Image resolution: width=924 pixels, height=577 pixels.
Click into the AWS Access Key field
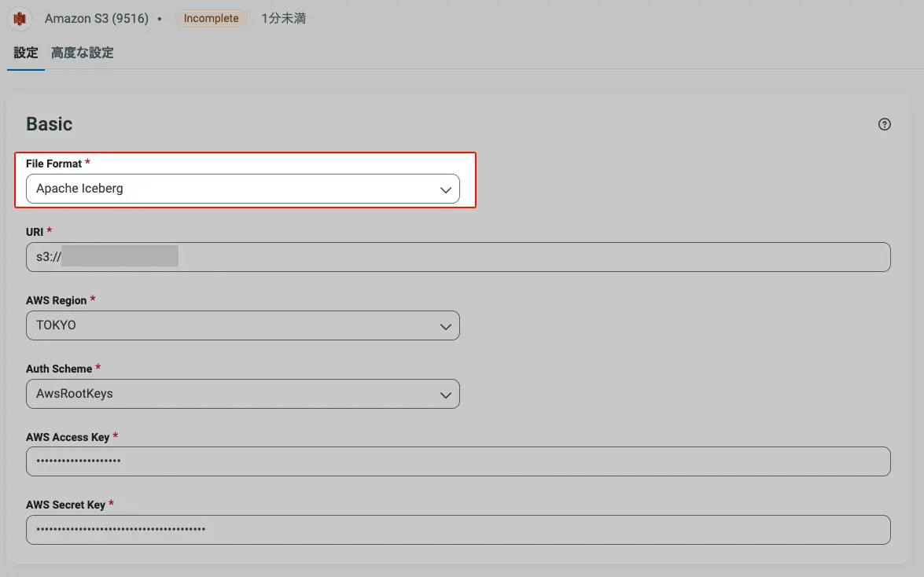click(x=458, y=461)
